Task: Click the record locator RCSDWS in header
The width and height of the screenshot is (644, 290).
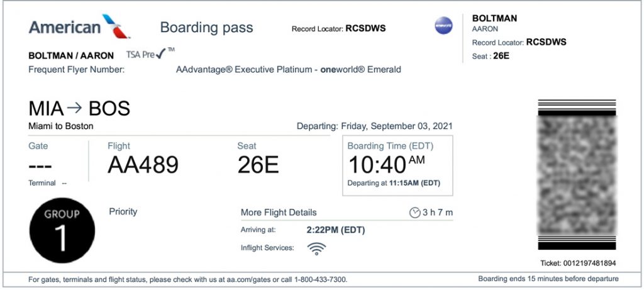Action: [x=365, y=28]
